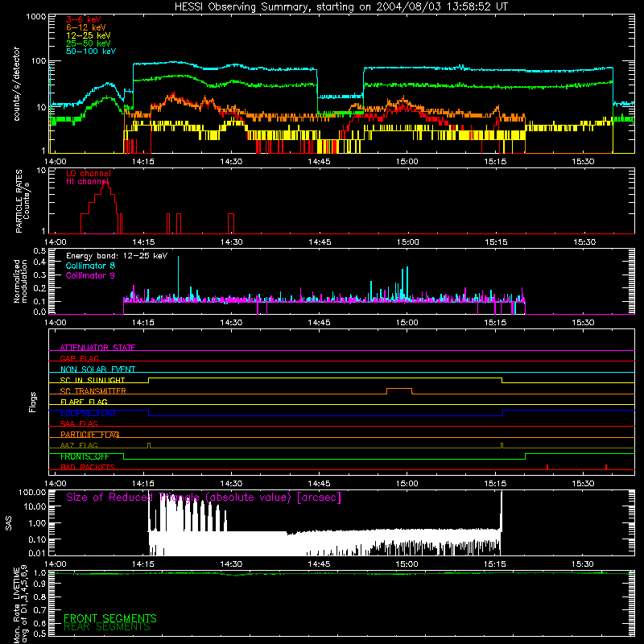Click the 'PARTICLE RATES' axis label
Image resolution: width=644 pixels, height=644 pixels.
[19, 201]
